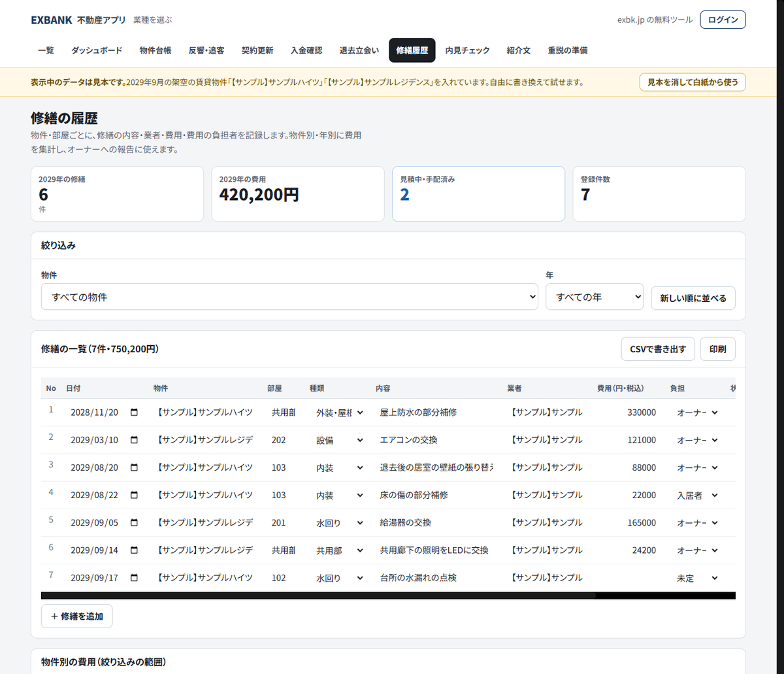The image size is (784, 674).
Task: Add a repair with ＋修繕を追加
Action: tap(76, 616)
